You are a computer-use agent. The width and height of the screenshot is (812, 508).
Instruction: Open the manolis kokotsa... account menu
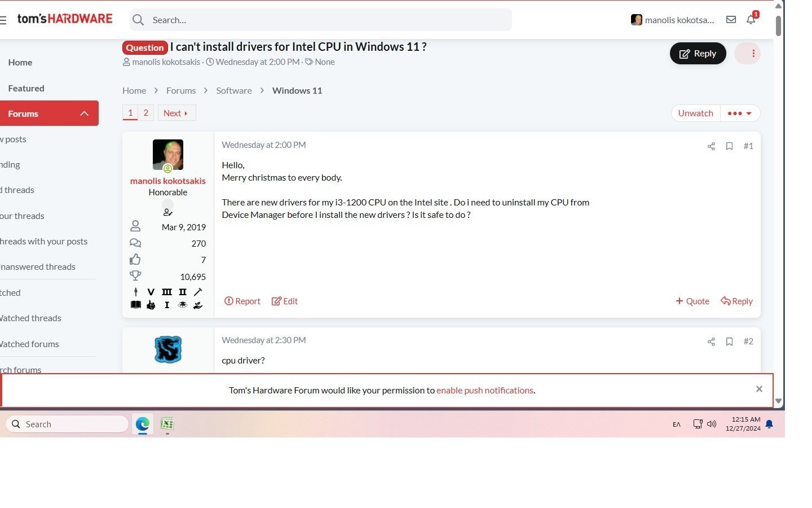pos(673,20)
